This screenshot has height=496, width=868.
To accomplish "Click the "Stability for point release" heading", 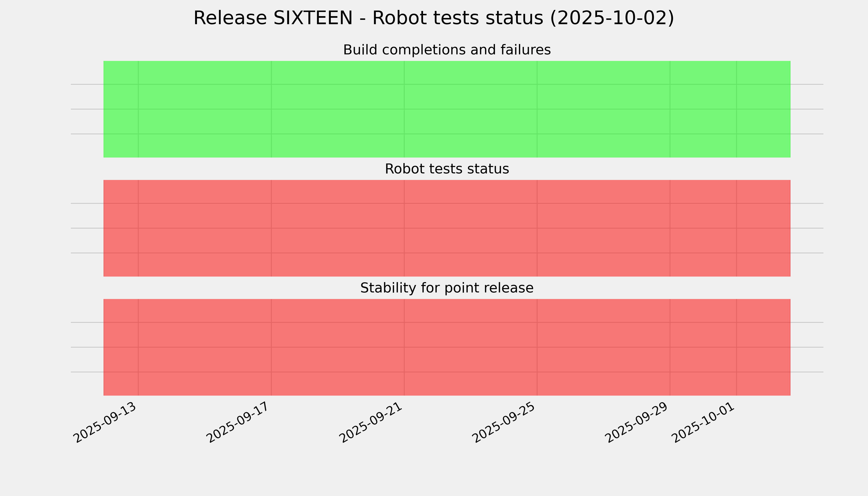I will (x=447, y=288).
